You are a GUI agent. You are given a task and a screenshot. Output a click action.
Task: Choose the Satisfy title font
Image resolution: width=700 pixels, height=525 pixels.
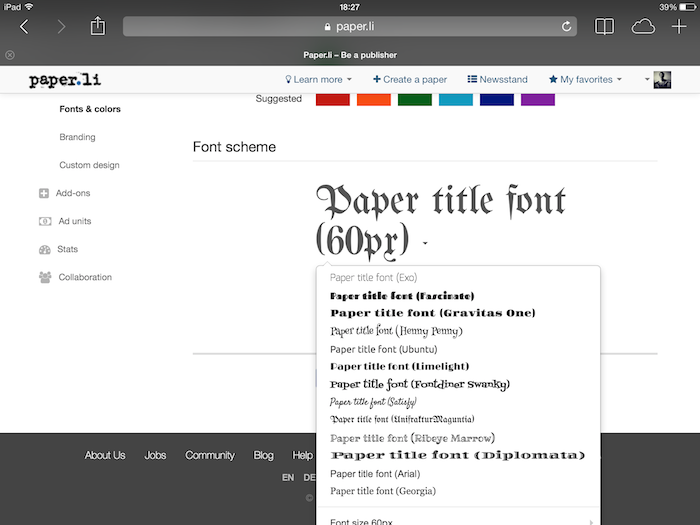pos(373,402)
